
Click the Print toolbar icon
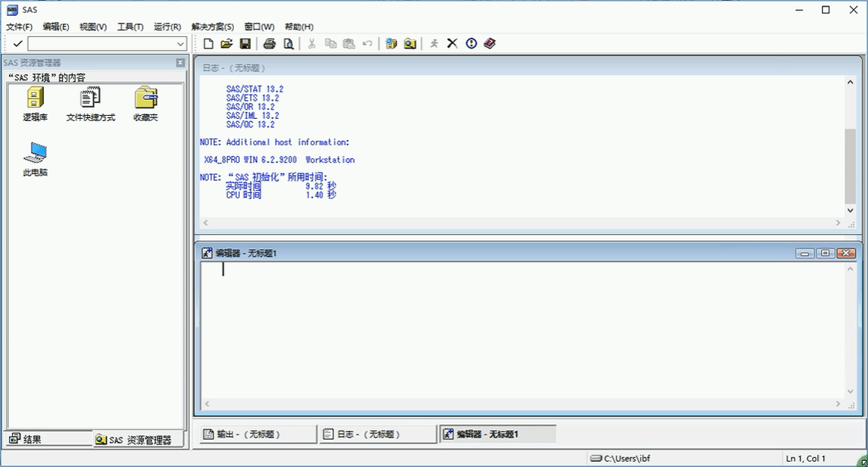point(269,44)
